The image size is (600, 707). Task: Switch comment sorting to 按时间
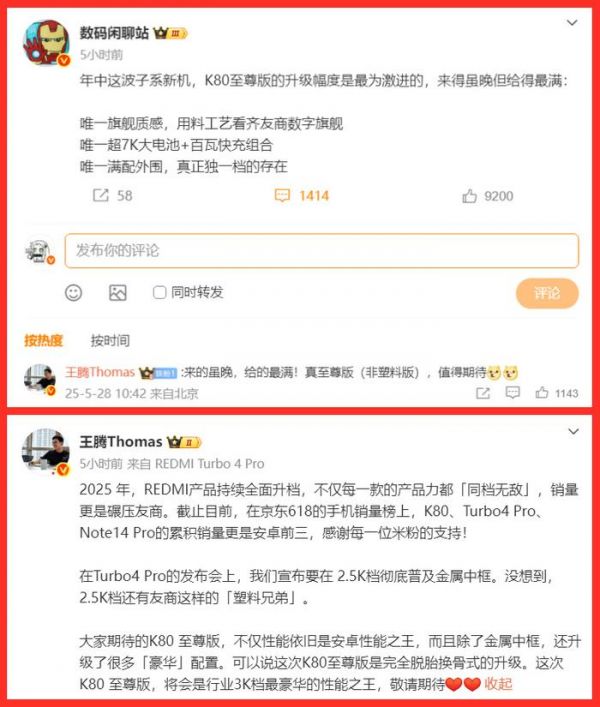click(110, 340)
